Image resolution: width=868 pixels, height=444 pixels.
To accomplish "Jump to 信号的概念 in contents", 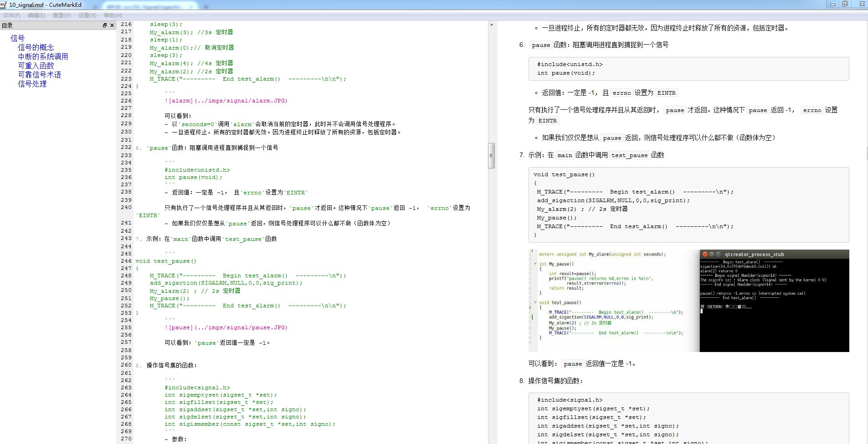I will 36,47.
